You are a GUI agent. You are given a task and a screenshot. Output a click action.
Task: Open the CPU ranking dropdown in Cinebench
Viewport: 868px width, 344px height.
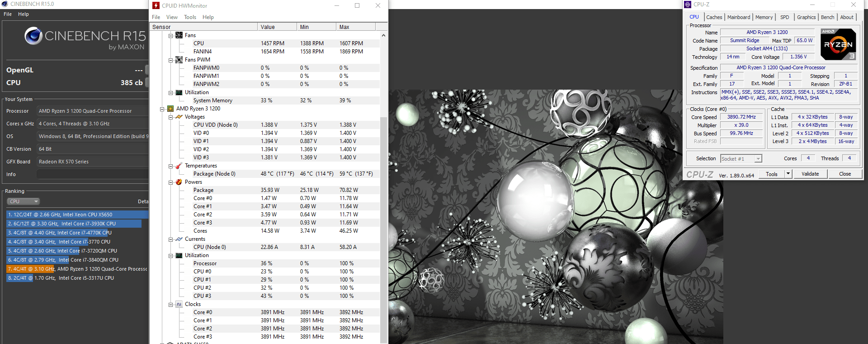(x=24, y=201)
